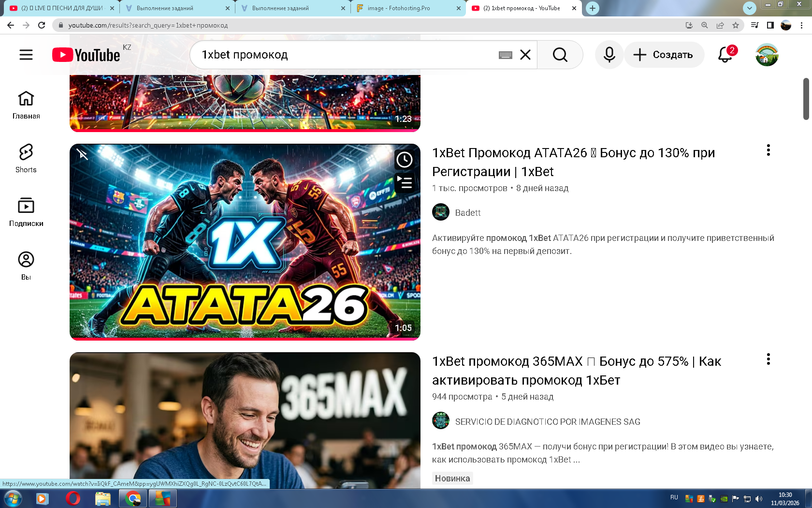
Task: Click the 944 просмотра view count
Action: (462, 397)
